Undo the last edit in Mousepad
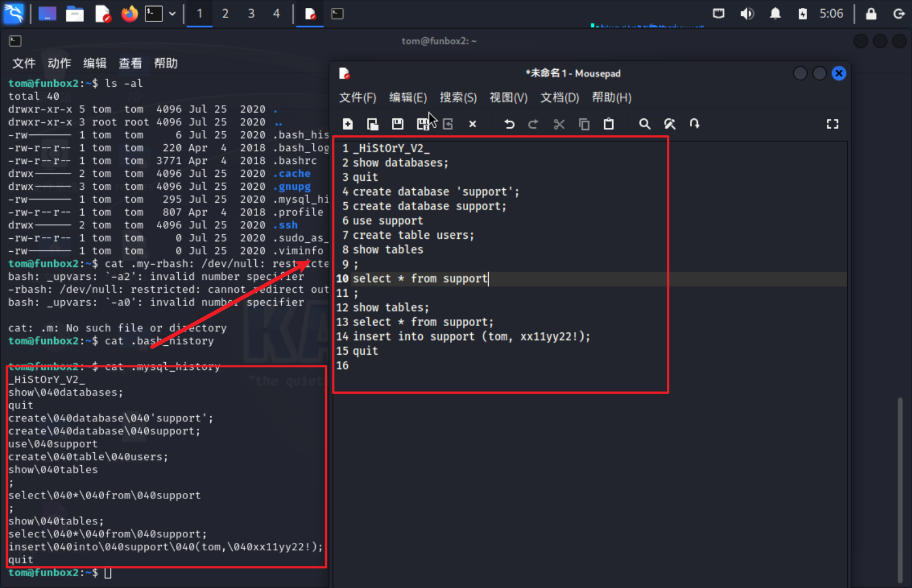Image resolution: width=912 pixels, height=588 pixels. click(509, 124)
